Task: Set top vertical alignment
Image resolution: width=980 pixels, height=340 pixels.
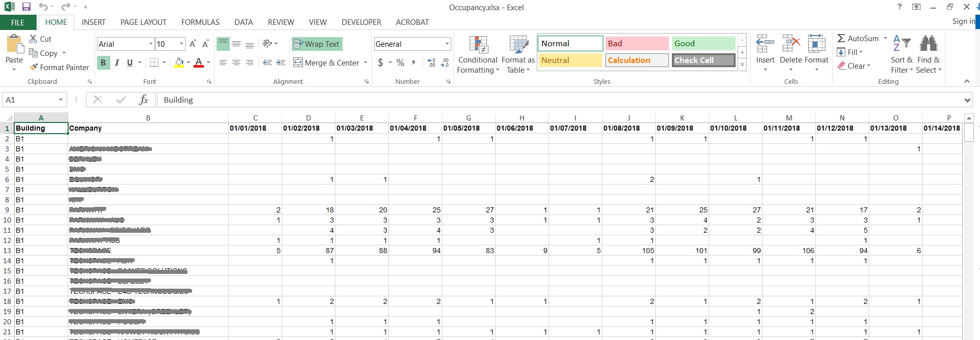Action: click(223, 44)
